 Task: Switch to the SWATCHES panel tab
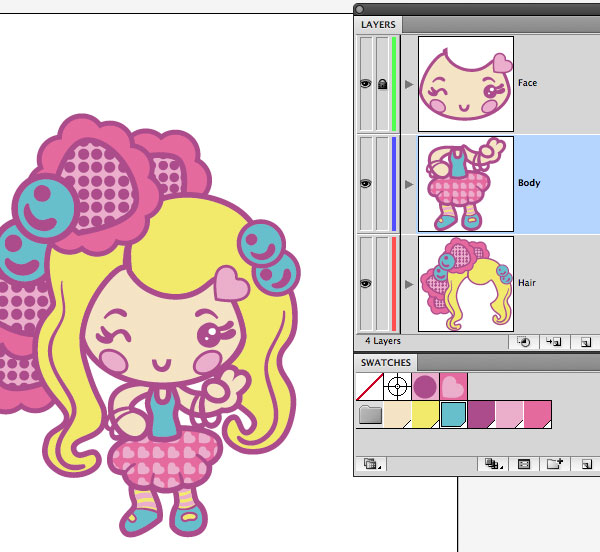pos(386,363)
